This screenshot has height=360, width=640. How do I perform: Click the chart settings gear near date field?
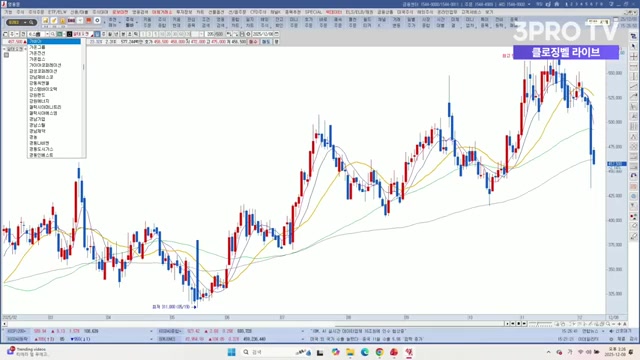[248, 34]
